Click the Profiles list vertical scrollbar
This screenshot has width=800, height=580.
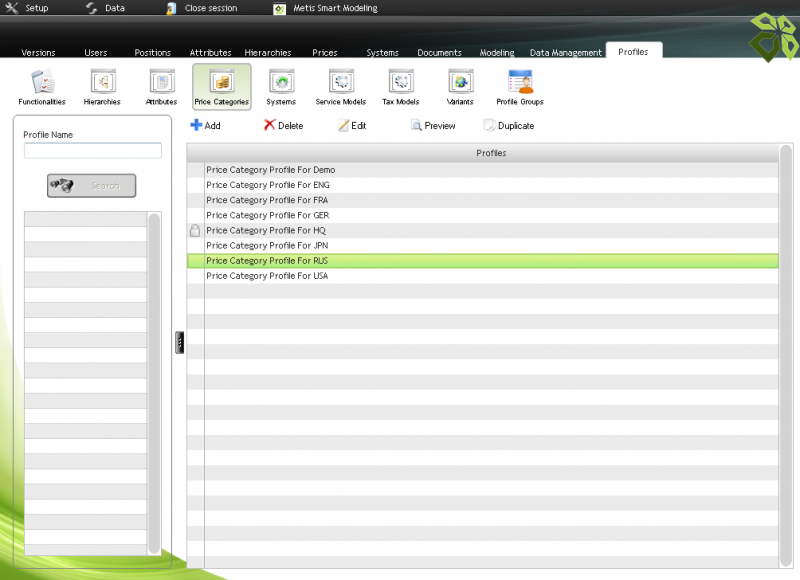tap(785, 350)
